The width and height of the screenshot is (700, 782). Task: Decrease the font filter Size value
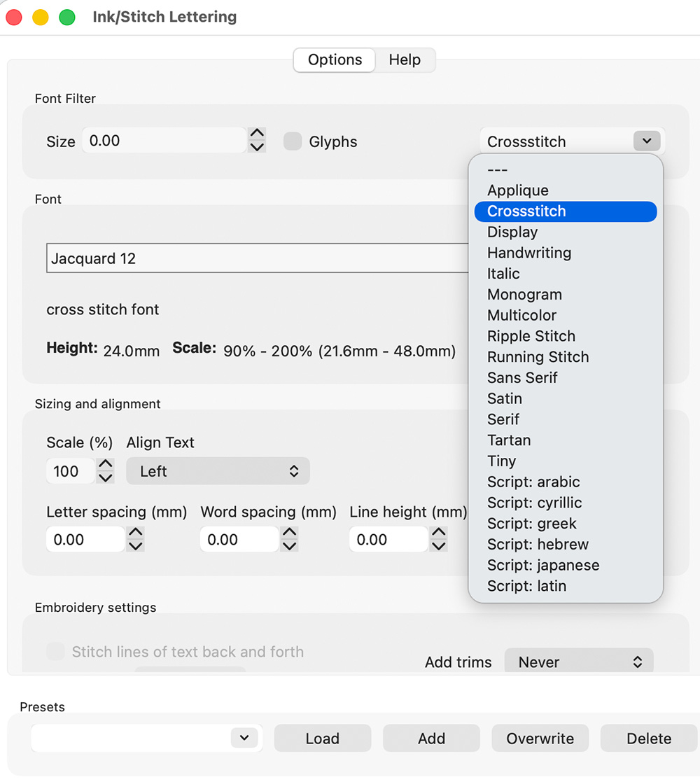(257, 146)
